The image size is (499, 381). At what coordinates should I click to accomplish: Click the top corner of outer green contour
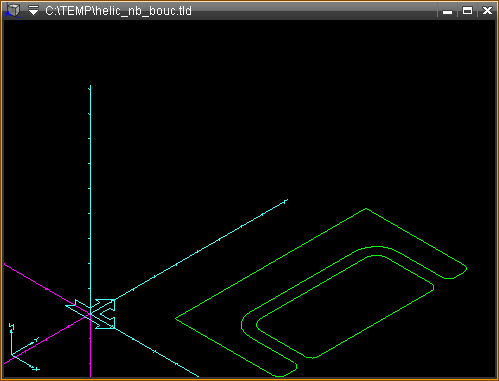366,209
